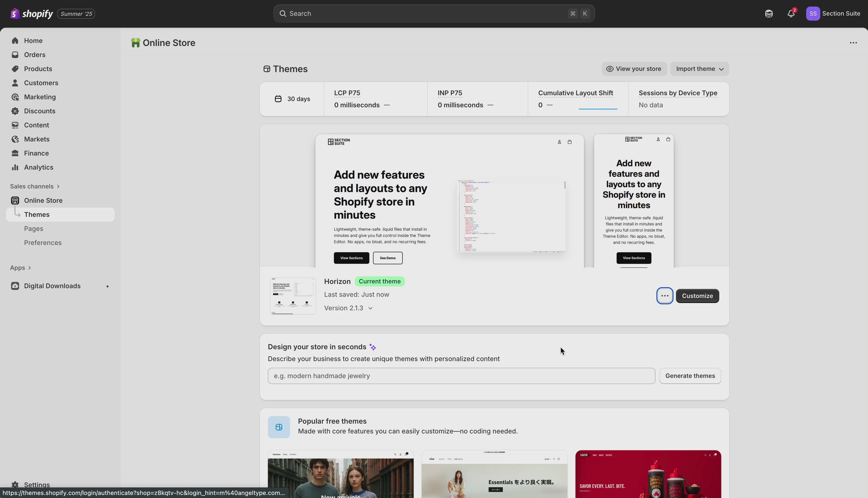This screenshot has width=868, height=498.
Task: Click Cumulative Layout Shift metric
Action: coord(578,99)
